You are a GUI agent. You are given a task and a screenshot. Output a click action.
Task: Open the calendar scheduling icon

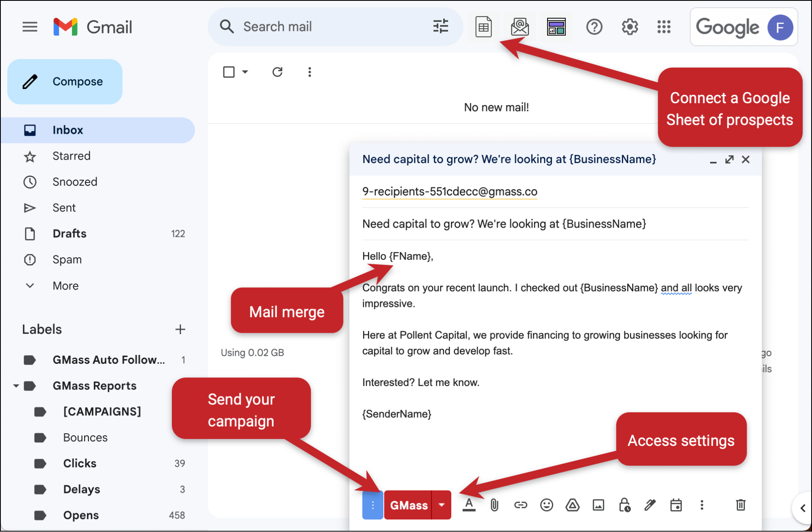[676, 505]
